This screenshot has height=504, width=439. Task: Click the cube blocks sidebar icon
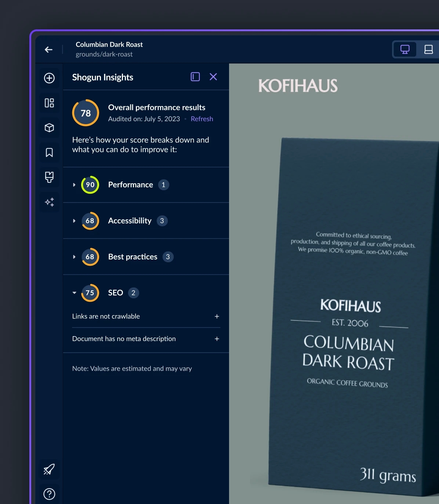49,128
